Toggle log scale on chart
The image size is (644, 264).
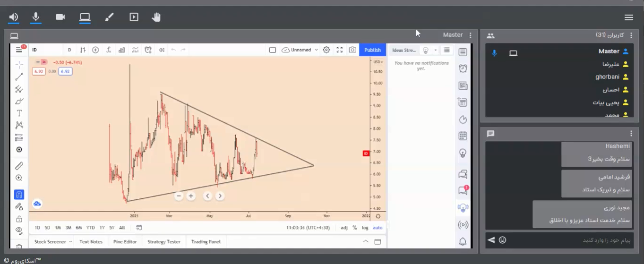click(x=365, y=228)
